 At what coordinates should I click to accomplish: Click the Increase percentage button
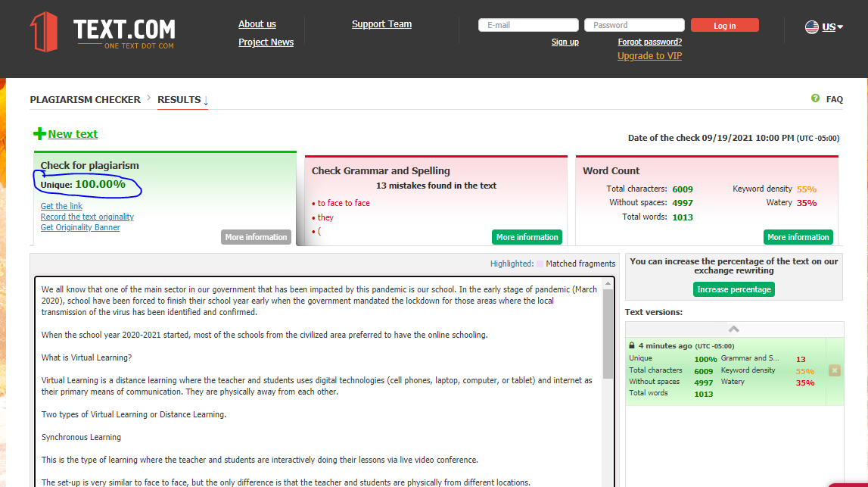pyautogui.click(x=734, y=289)
